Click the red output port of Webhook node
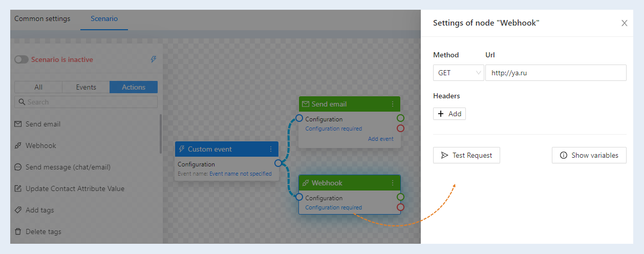Screen dimensions: 644x254 pyautogui.click(x=400, y=207)
